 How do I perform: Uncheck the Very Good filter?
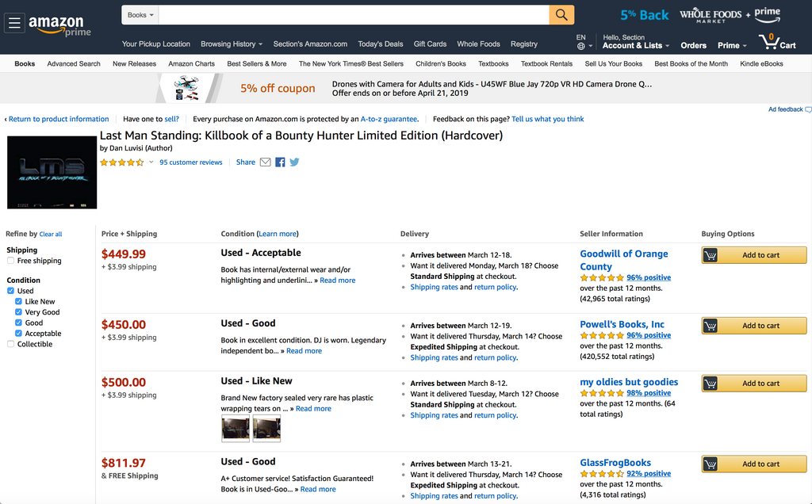point(19,312)
